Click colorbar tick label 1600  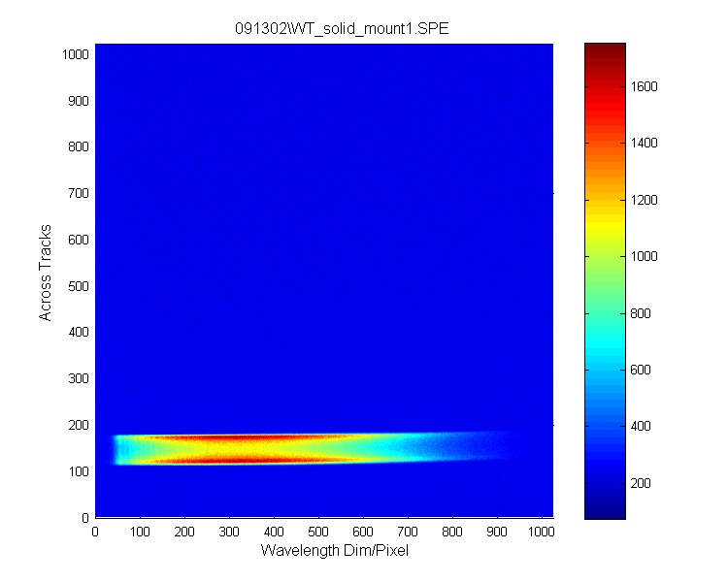[644, 86]
